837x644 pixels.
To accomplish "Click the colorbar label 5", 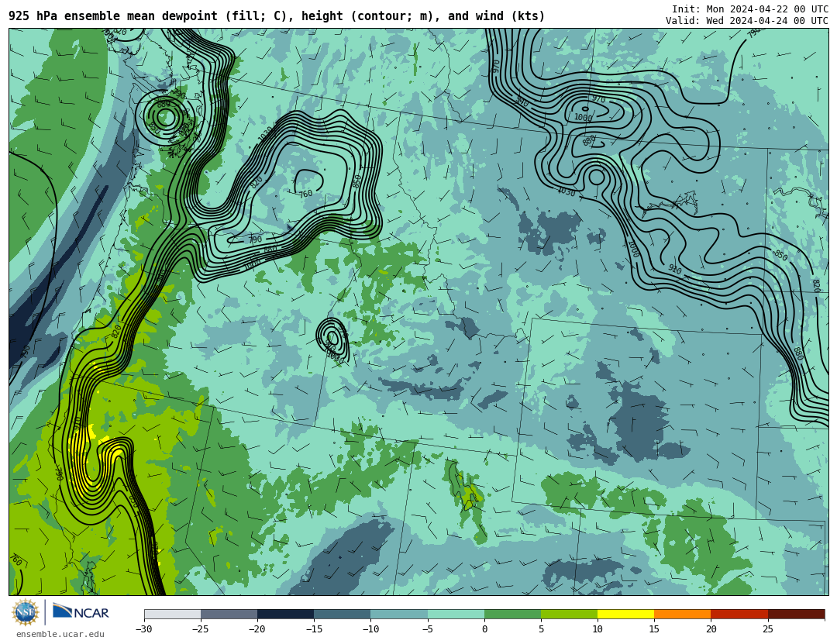I will (541, 629).
